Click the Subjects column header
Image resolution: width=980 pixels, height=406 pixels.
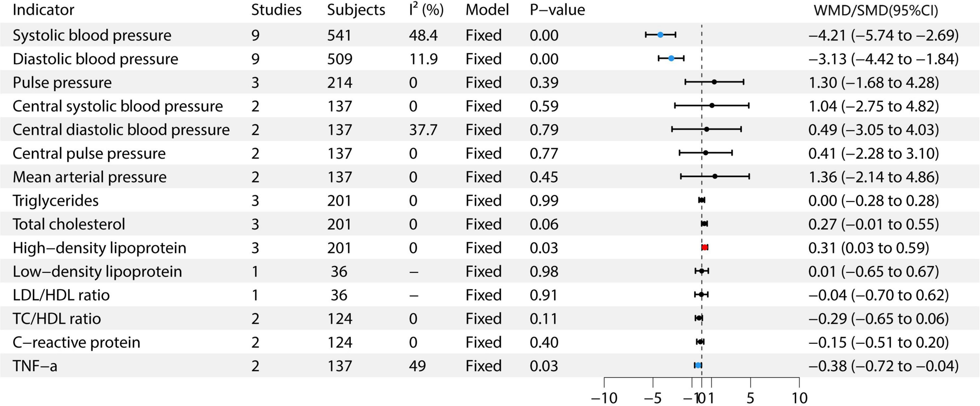point(356,10)
